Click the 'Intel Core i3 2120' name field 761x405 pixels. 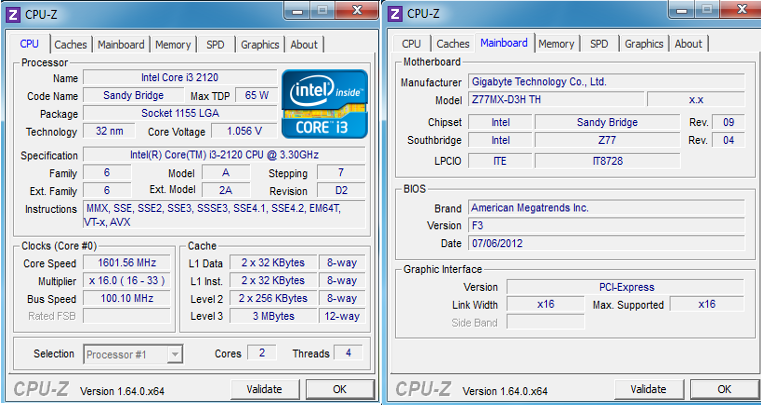(180, 77)
